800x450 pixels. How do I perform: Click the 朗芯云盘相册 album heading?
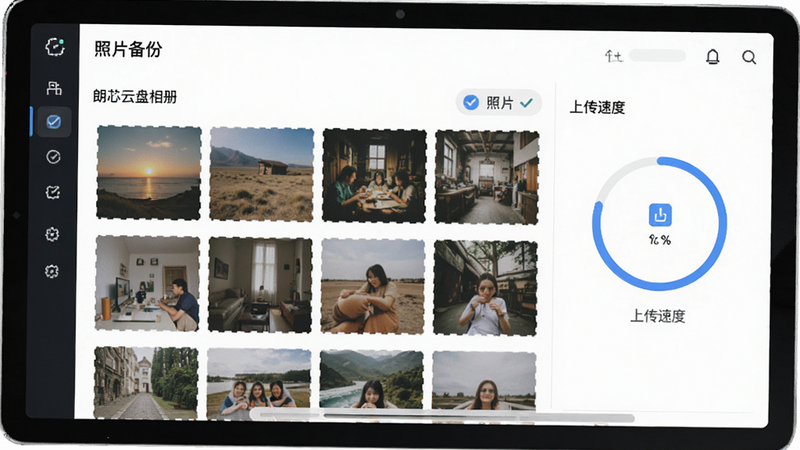[135, 96]
